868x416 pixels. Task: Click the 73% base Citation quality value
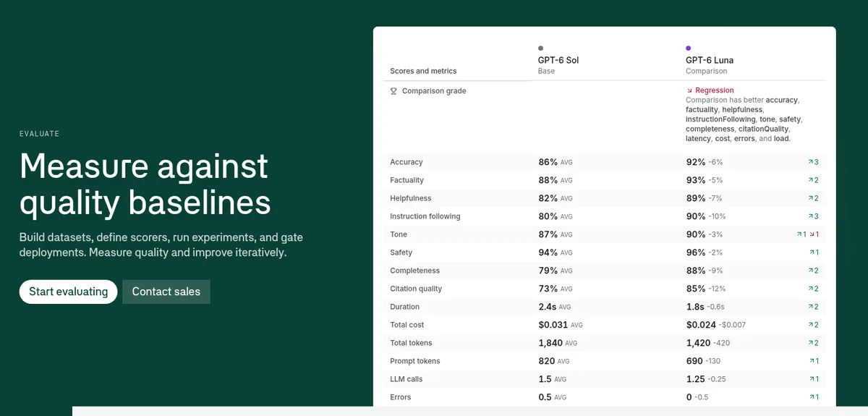click(548, 289)
